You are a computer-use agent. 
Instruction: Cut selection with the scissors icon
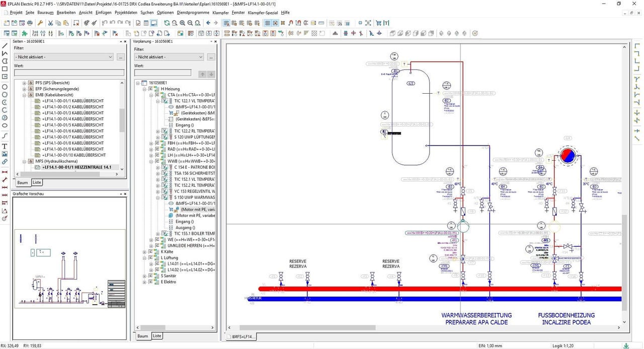click(50, 23)
